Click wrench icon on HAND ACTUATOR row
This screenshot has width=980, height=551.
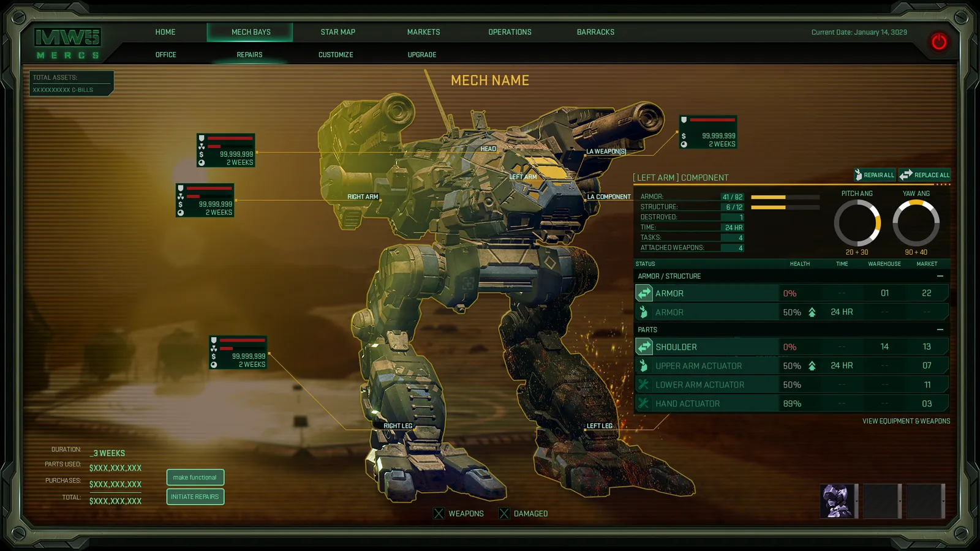point(644,403)
